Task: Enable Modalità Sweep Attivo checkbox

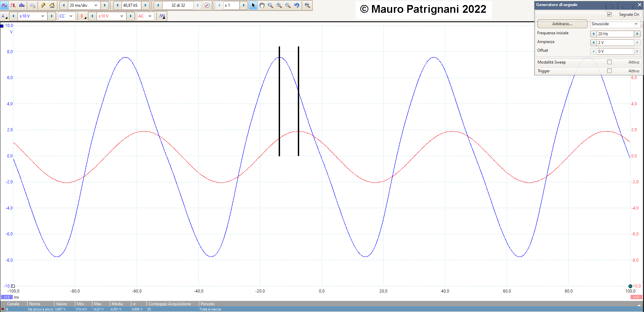Action: (609, 62)
